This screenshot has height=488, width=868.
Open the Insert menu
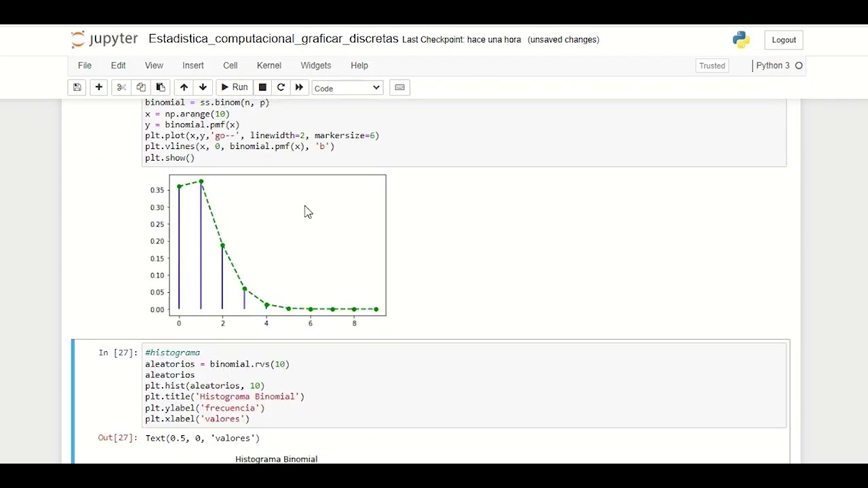pyautogui.click(x=193, y=66)
